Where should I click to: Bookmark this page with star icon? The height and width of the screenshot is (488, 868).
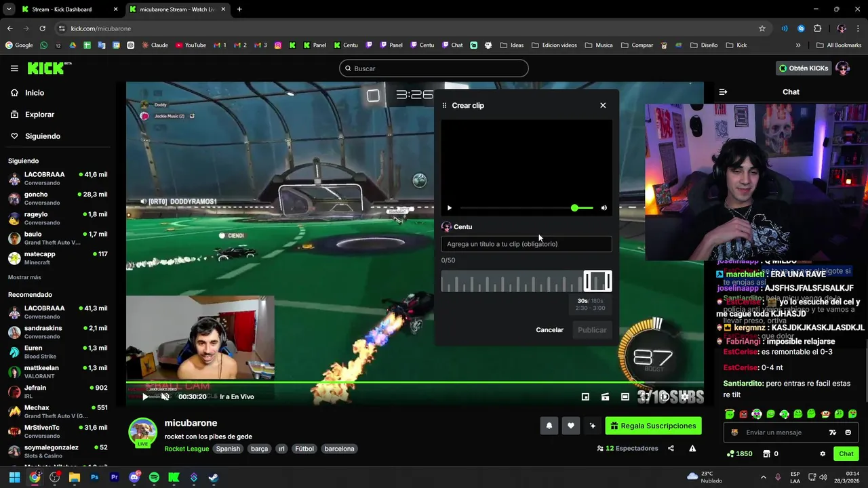click(762, 28)
